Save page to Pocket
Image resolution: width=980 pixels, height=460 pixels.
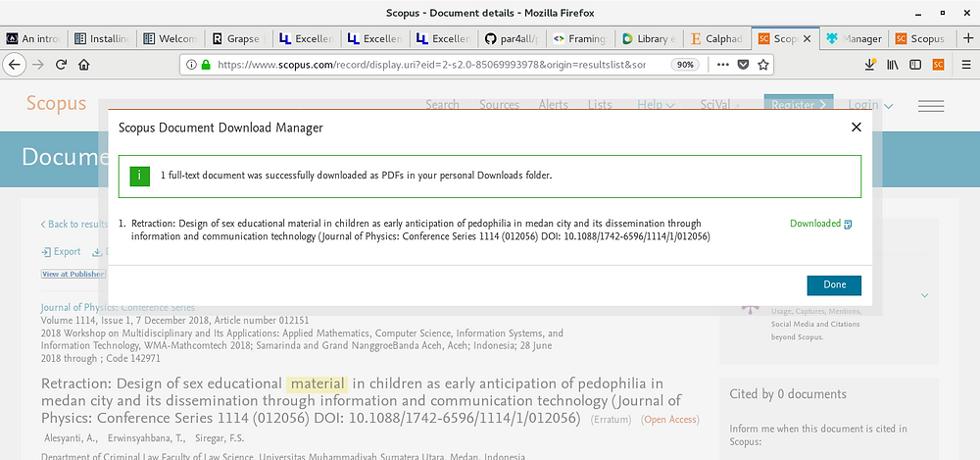click(743, 65)
